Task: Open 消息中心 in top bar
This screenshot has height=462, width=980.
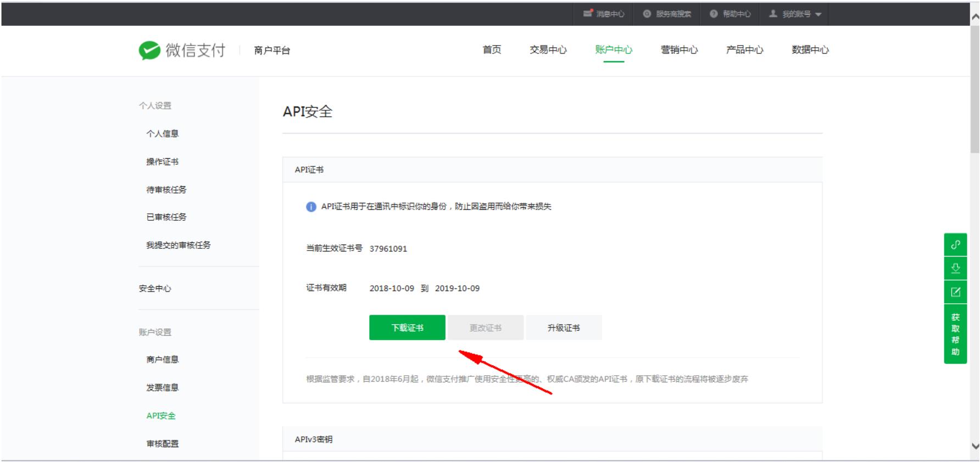Action: [610, 14]
